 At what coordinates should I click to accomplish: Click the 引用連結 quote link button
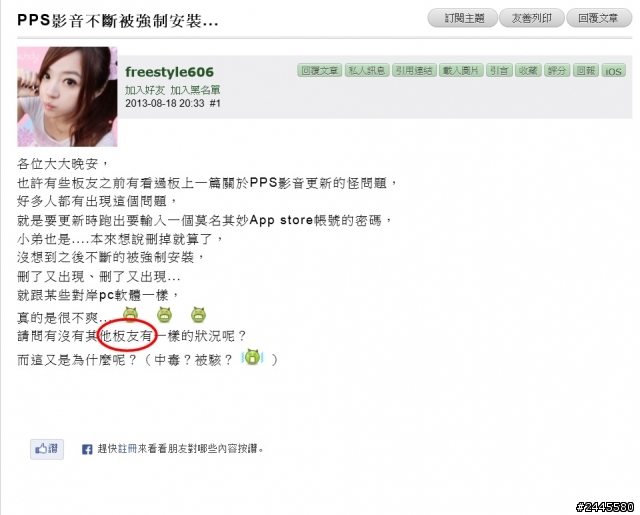point(414,71)
